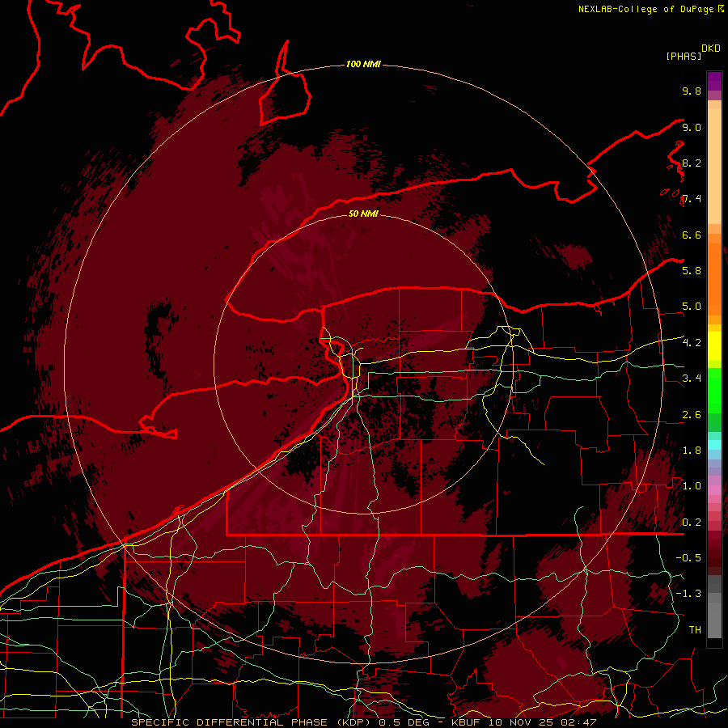Select the -0.5 legend value

point(688,557)
